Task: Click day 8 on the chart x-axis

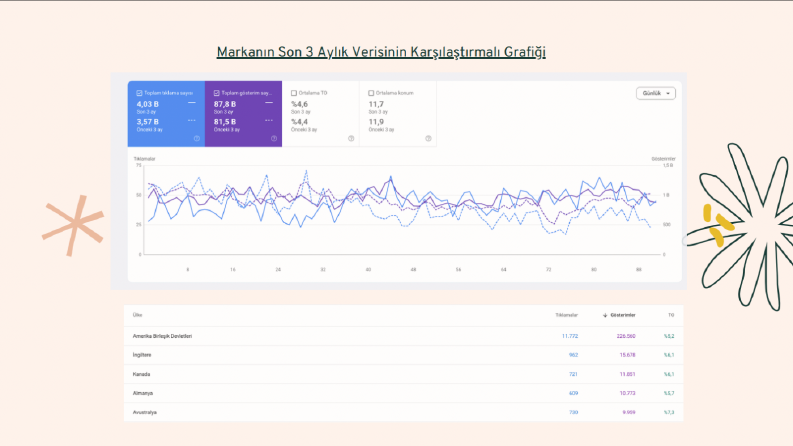Action: pos(188,270)
